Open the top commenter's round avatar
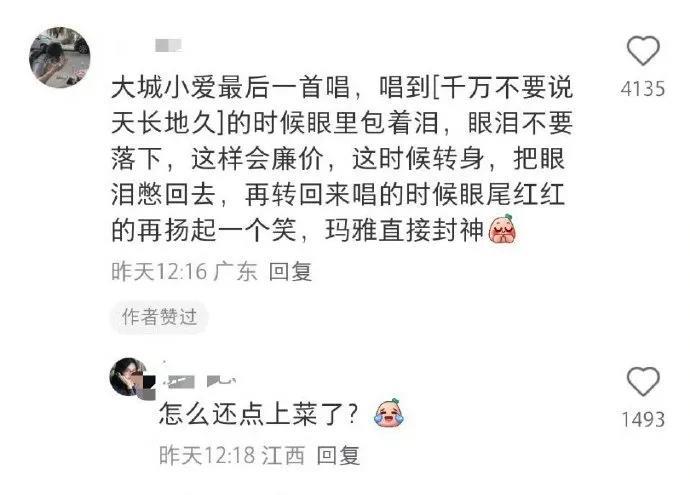The image size is (690, 495). (x=60, y=57)
